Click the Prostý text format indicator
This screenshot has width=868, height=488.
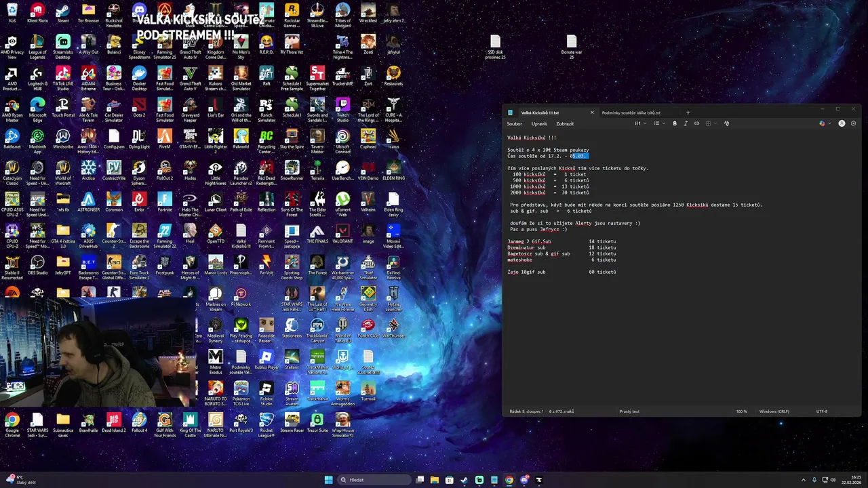pyautogui.click(x=629, y=411)
